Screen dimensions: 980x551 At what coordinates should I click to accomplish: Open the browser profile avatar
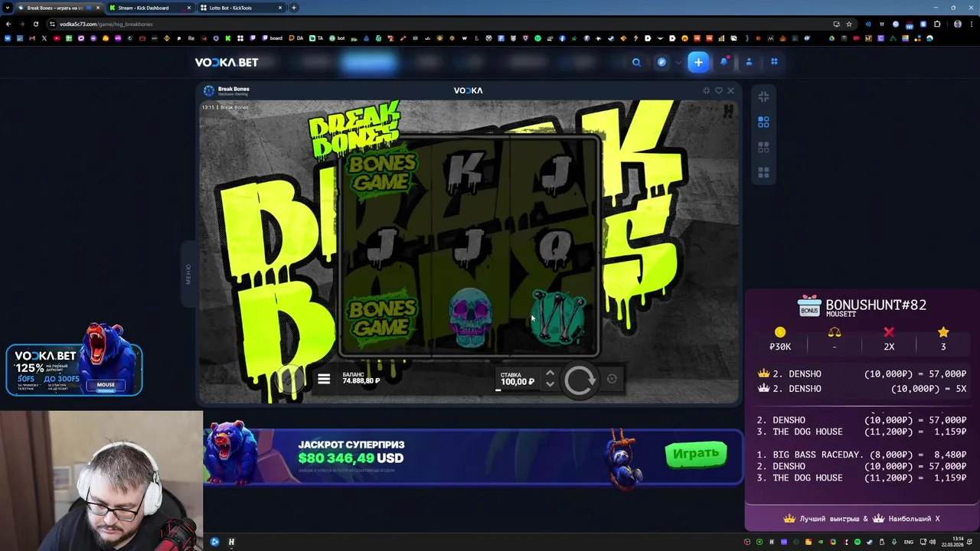pos(958,24)
